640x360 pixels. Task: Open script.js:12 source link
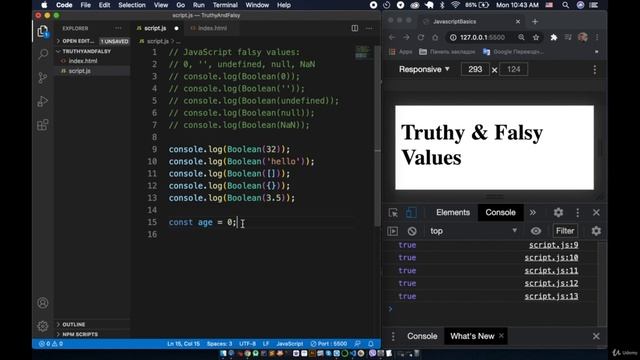coord(551,283)
